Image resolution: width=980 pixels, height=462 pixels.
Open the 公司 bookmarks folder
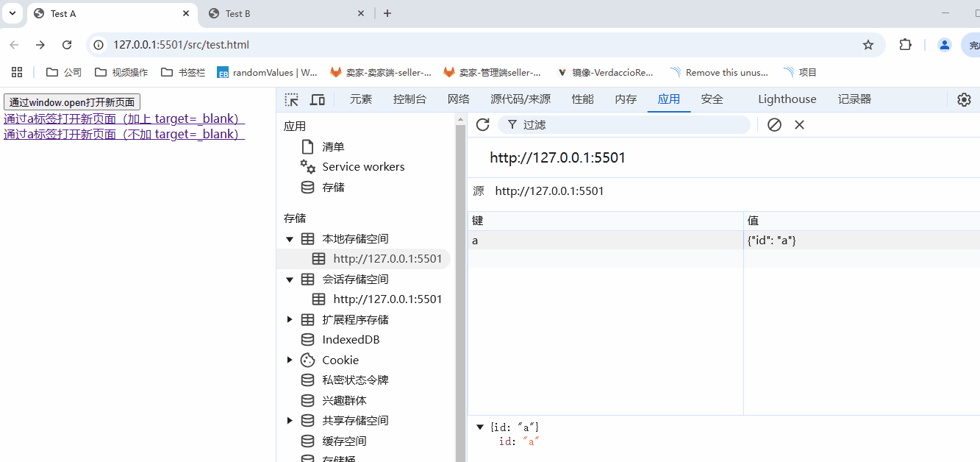tap(64, 72)
